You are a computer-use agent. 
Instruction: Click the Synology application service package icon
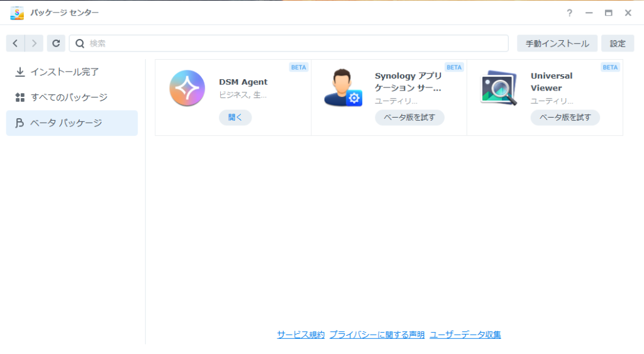click(x=343, y=88)
